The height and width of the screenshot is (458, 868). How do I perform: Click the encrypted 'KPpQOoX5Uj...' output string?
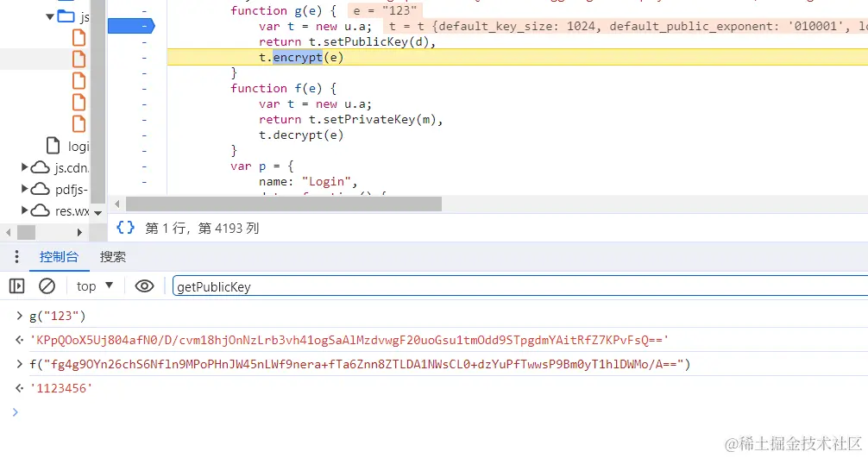(x=349, y=340)
